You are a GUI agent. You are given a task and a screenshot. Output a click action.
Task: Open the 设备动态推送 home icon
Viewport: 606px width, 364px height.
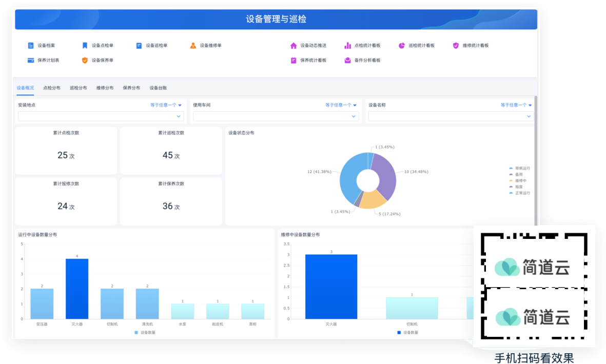(294, 46)
